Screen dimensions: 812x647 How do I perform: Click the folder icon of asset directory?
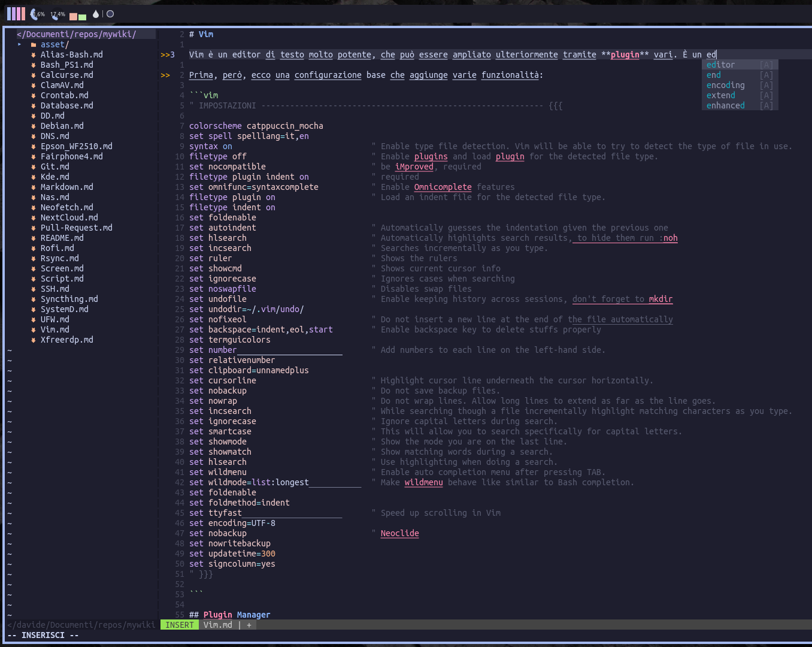tap(34, 44)
